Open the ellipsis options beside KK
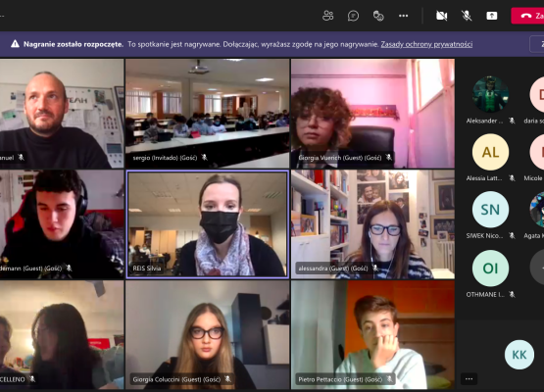544x392 pixels. pyautogui.click(x=470, y=379)
